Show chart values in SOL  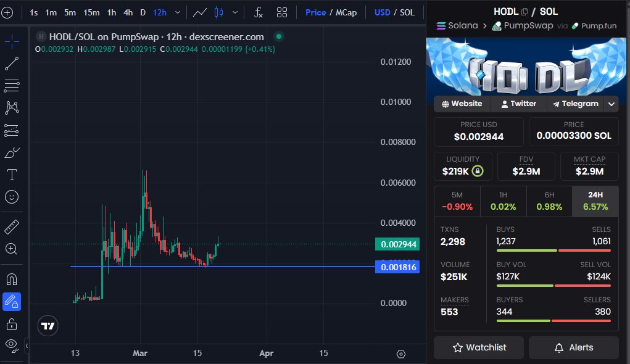(407, 12)
